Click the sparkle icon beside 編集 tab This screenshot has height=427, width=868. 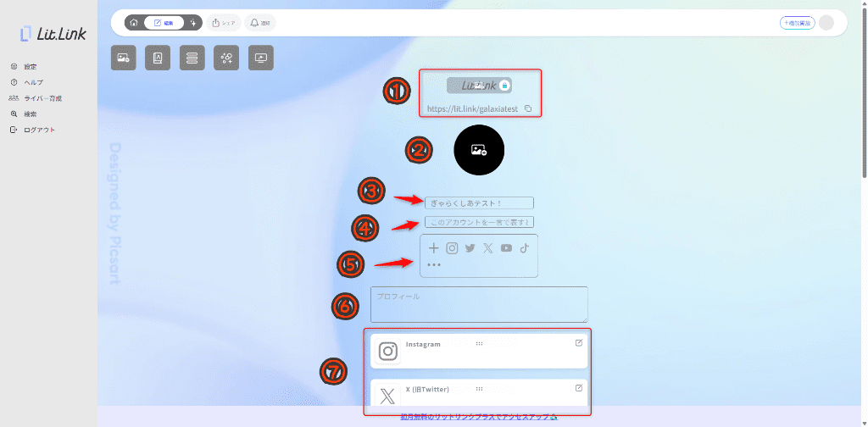(194, 23)
